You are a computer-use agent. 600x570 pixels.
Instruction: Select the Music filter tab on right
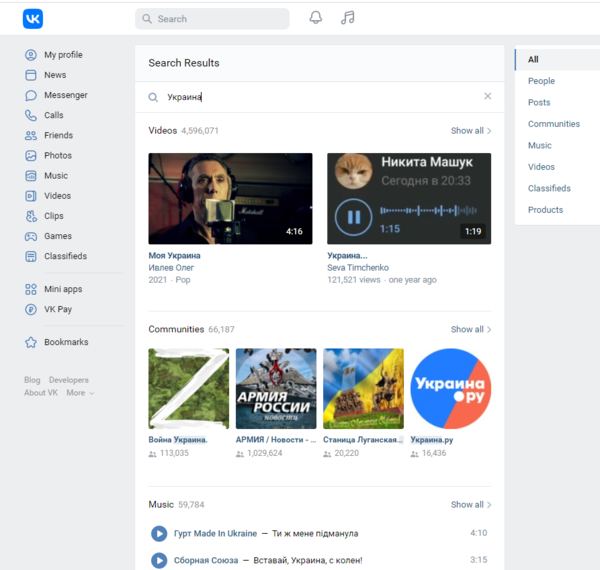(540, 145)
